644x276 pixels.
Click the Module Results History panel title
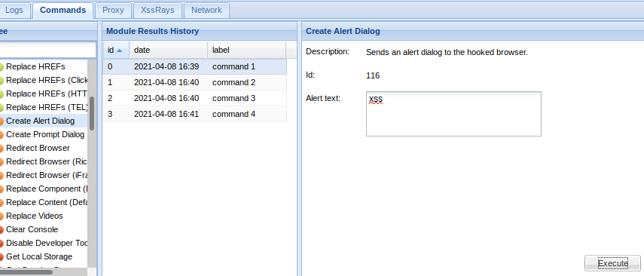click(x=152, y=31)
